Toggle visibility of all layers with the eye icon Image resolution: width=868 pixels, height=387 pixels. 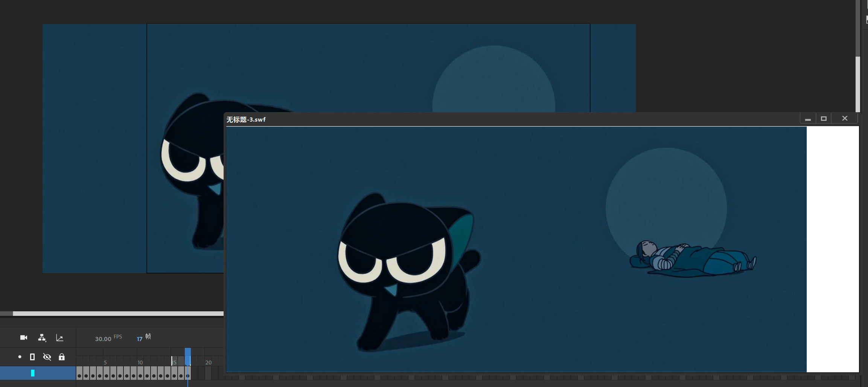point(47,357)
